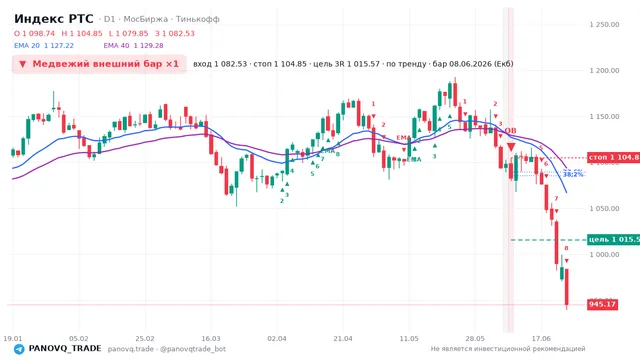Click the Не является инвестиционной рекомендацией disclaimer
This screenshot has height=360, width=640.
pyautogui.click(x=508, y=349)
